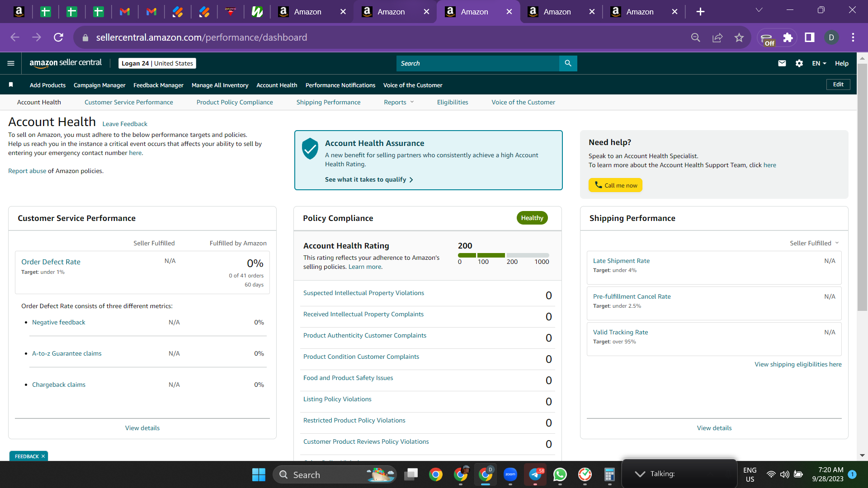Image resolution: width=868 pixels, height=488 pixels.
Task: Click the Account Health Rating progress bar
Action: 504,255
